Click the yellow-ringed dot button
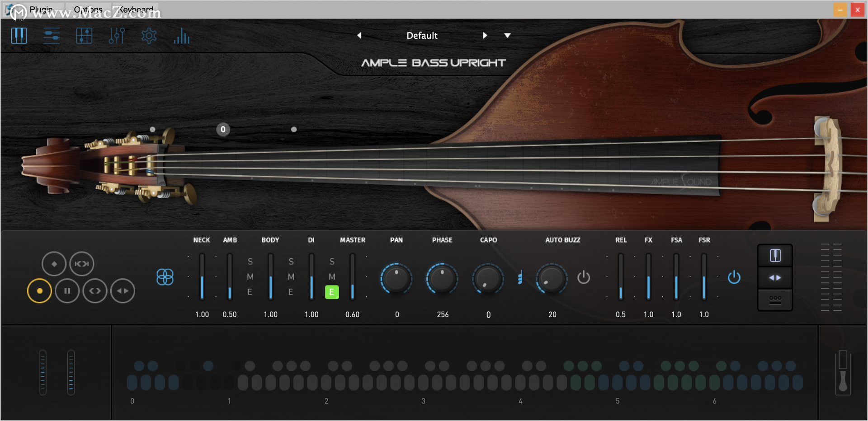Screen dimensions: 868x421 [x=40, y=291]
